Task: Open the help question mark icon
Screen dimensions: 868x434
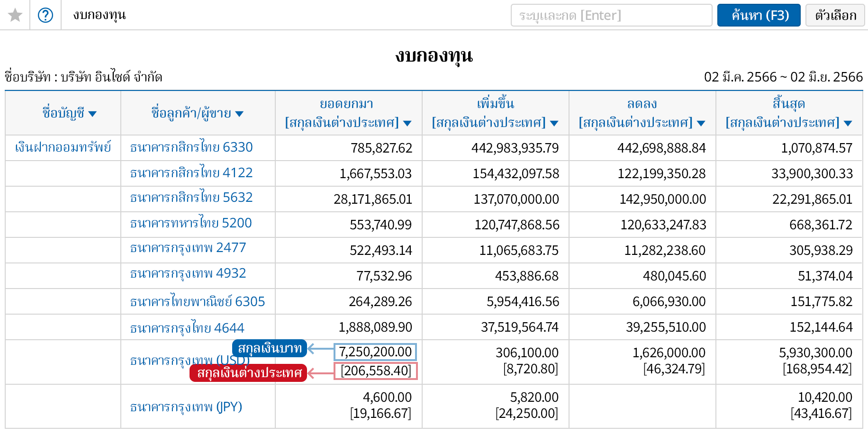Action: coord(45,15)
